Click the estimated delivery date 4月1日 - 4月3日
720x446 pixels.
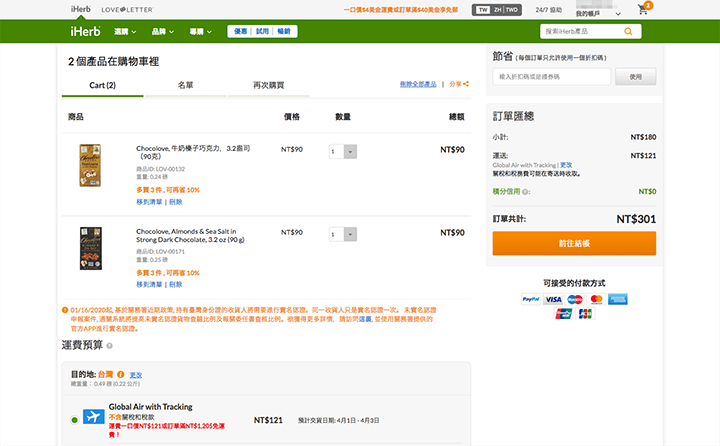338,420
